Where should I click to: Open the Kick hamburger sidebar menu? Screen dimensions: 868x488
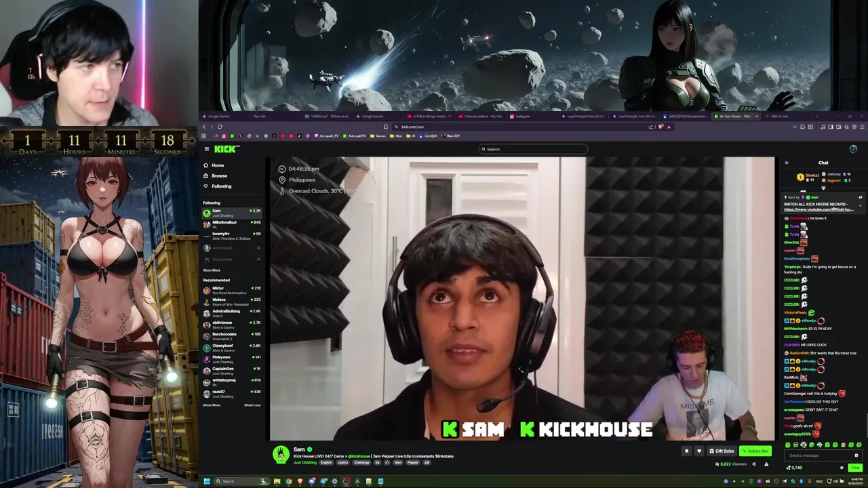coord(207,149)
